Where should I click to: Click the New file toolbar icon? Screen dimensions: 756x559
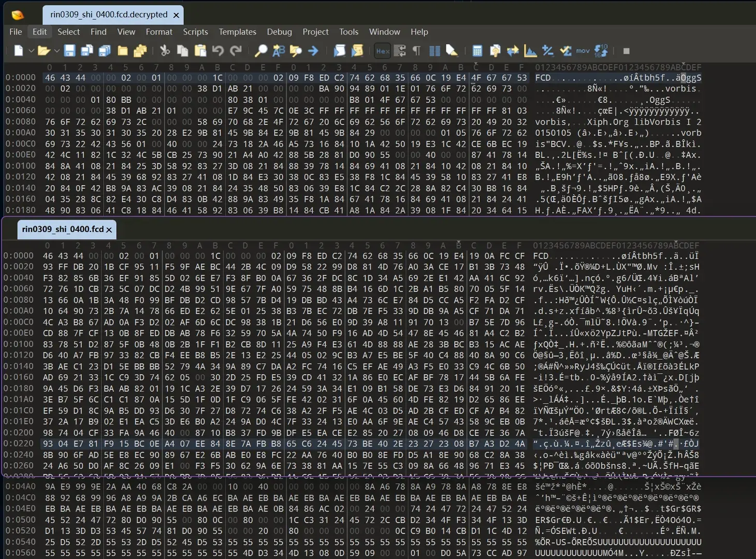pyautogui.click(x=19, y=51)
